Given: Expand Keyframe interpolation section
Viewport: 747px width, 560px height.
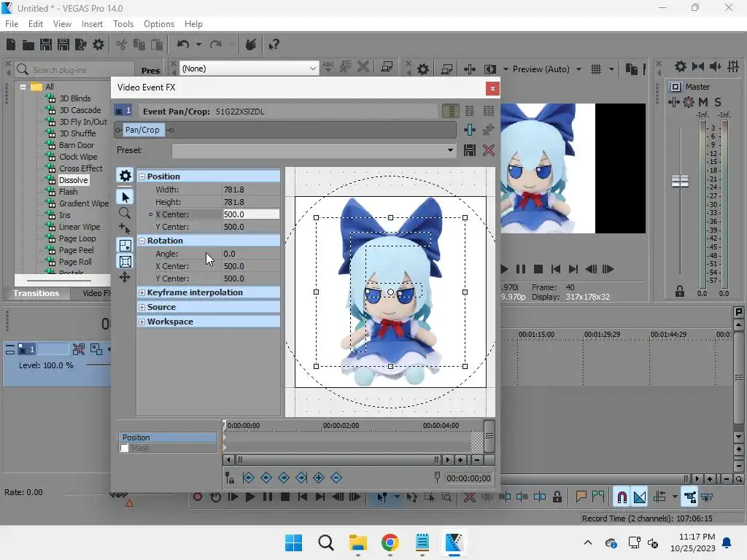Looking at the screenshot, I should pyautogui.click(x=142, y=292).
